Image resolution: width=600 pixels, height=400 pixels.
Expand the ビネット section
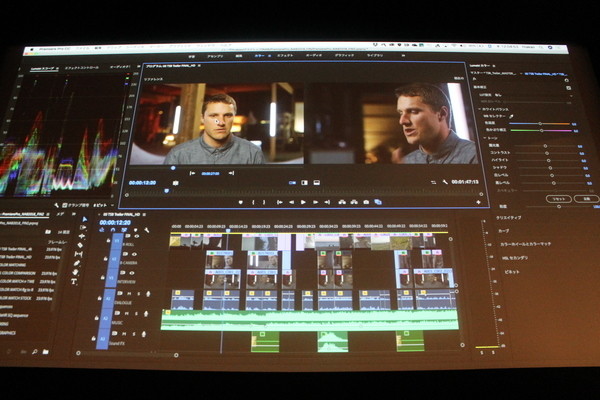[x=512, y=272]
